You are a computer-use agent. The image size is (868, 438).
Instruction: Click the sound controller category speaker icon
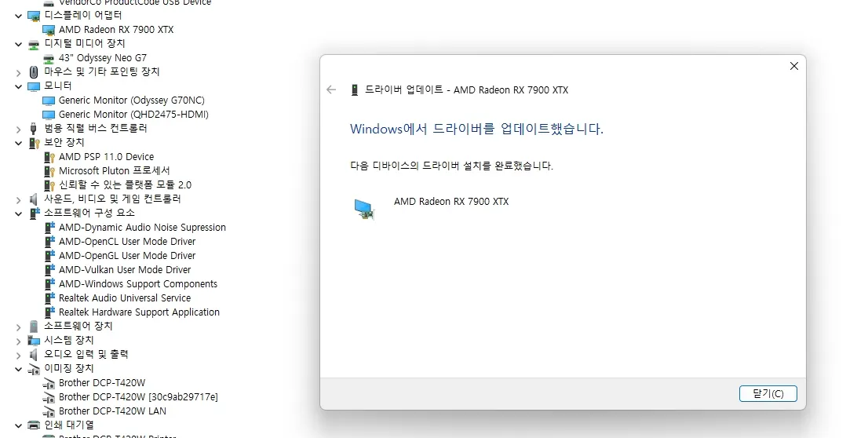[x=34, y=199]
